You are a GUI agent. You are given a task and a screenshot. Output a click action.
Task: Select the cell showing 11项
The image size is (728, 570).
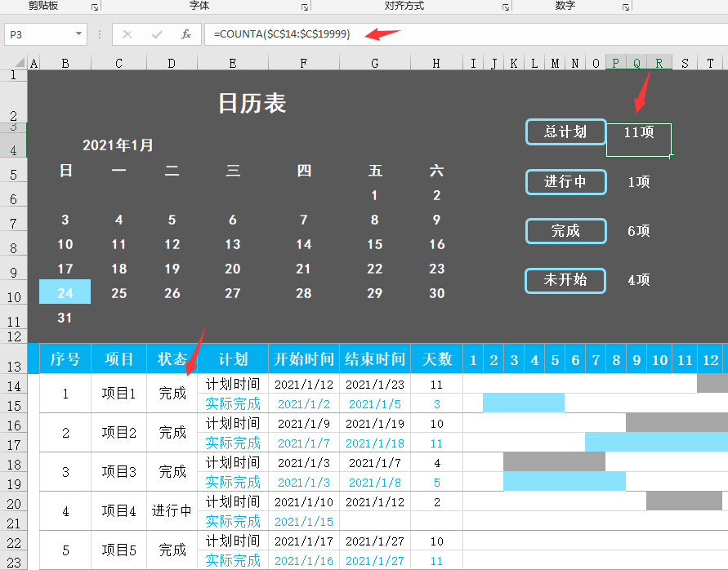[x=639, y=140]
